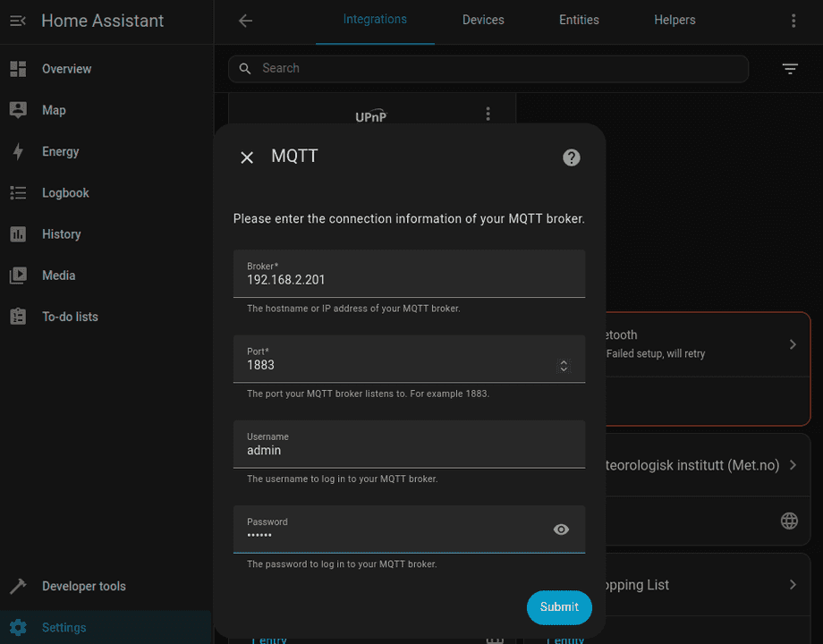
Task: Open the History panel in sidebar
Action: point(61,233)
